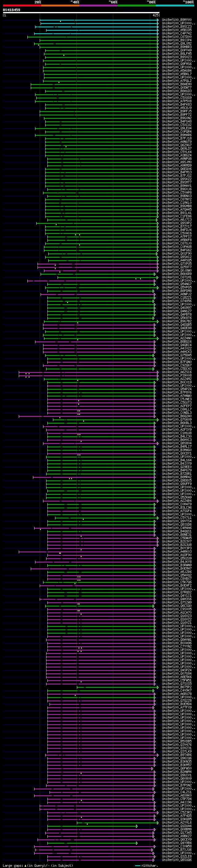Select hit label UniRef100_C0PQR4
The width and height of the screenshot is (197, 868).
point(177,132)
